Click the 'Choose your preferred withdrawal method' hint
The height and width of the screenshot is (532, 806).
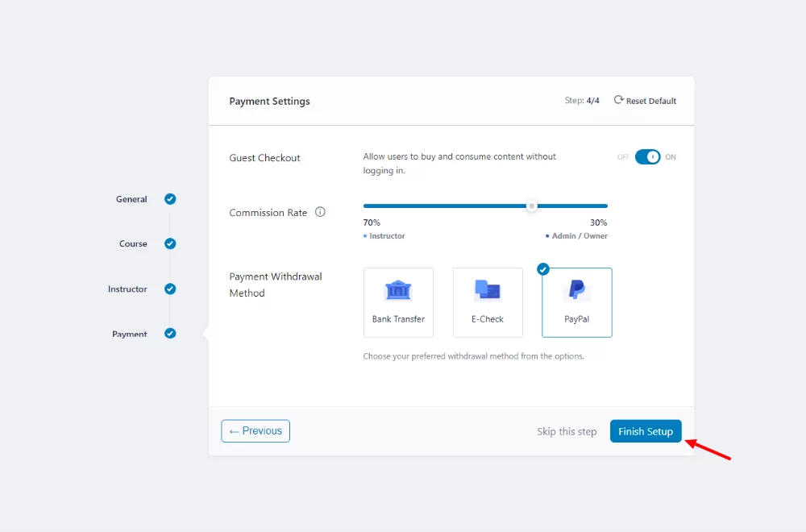pos(473,356)
